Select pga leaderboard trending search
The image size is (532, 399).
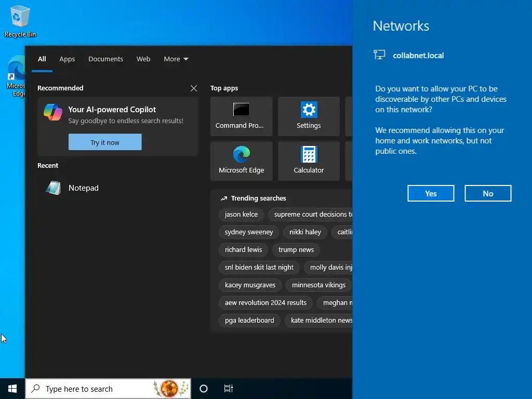(x=249, y=320)
